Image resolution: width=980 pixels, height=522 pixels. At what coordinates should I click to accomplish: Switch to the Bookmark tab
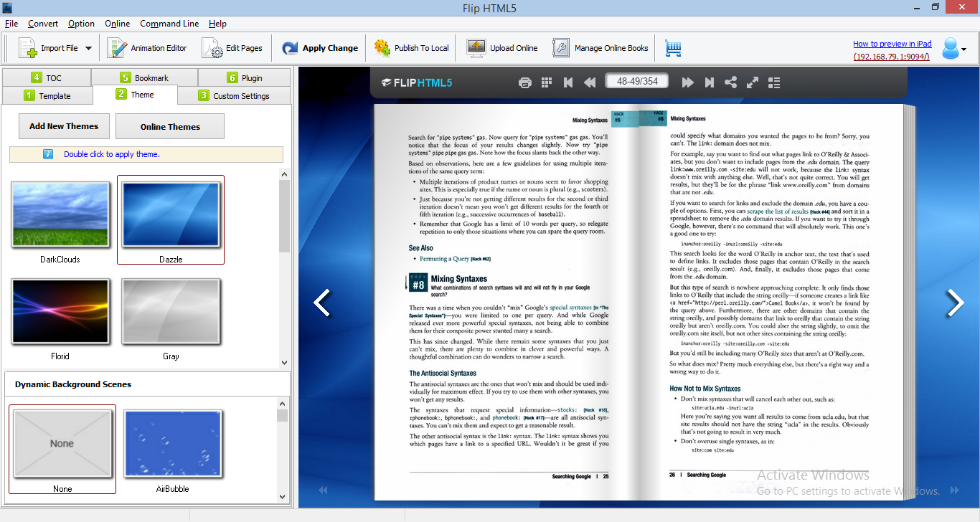[144, 77]
